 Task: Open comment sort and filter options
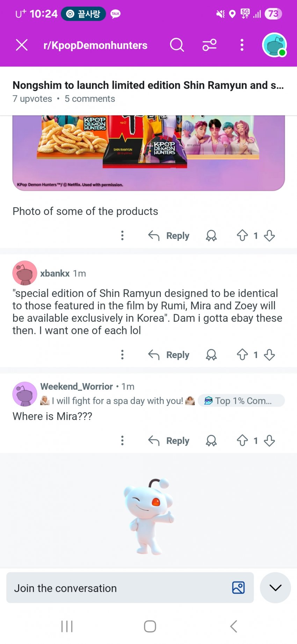click(x=209, y=45)
